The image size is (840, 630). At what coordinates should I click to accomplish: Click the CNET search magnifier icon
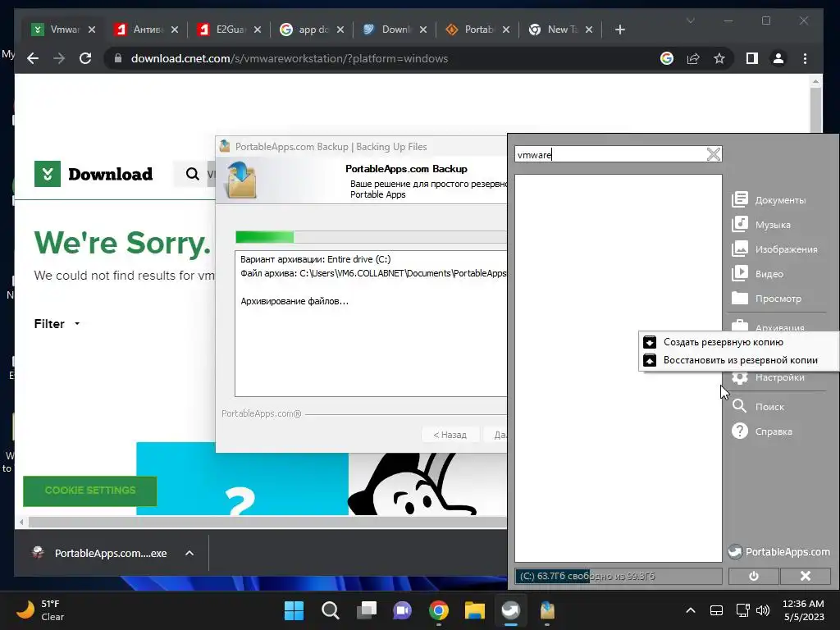192,174
